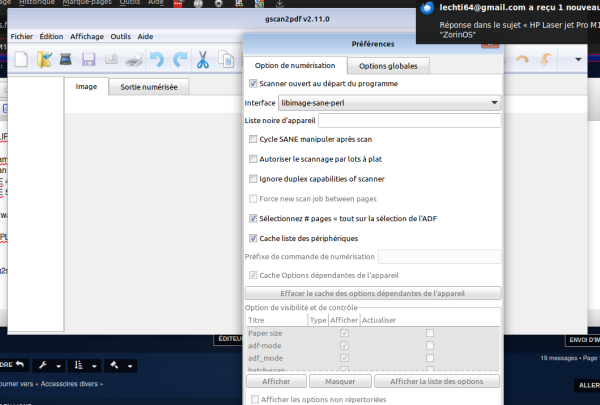The width and height of the screenshot is (600, 405).
Task: Enable Cycle SANE manipuler après scan
Action: coord(253,139)
